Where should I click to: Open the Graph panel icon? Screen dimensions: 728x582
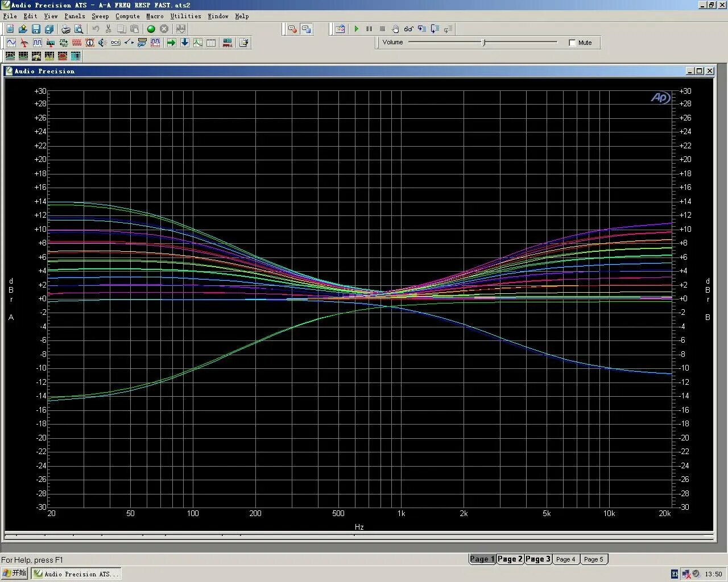point(197,43)
